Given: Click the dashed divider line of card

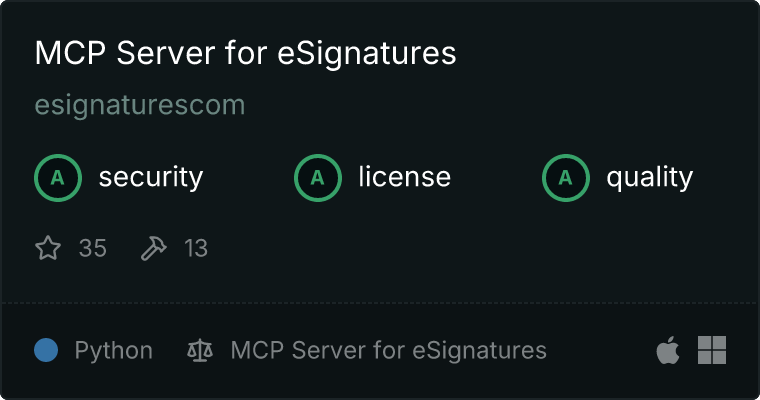Looking at the screenshot, I should pyautogui.click(x=380, y=304).
